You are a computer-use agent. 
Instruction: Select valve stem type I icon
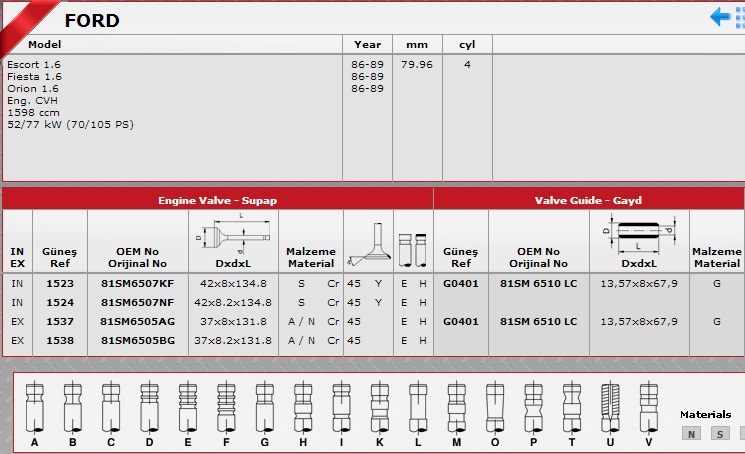coord(341,407)
